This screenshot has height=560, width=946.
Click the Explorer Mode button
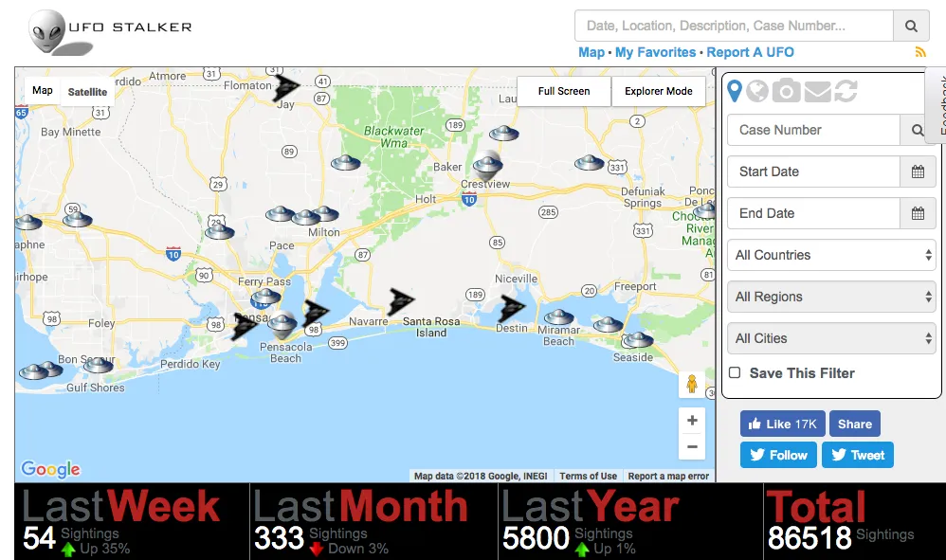click(x=658, y=91)
